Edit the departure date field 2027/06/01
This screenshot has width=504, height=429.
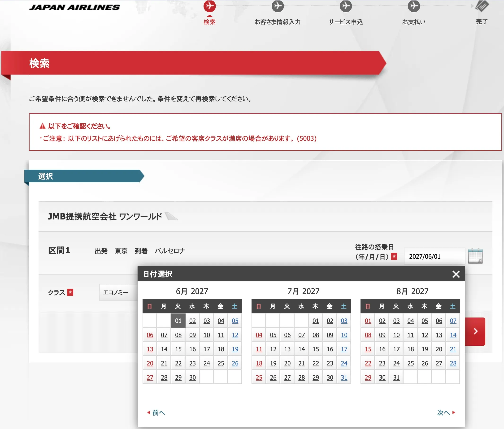tap(434, 256)
